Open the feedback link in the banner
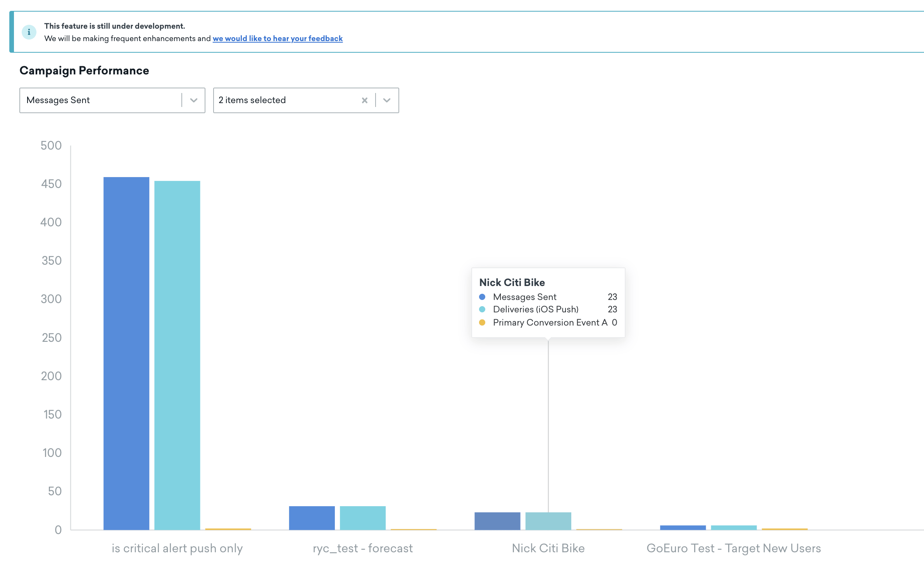Screen dimensions: 924x579 [278, 38]
